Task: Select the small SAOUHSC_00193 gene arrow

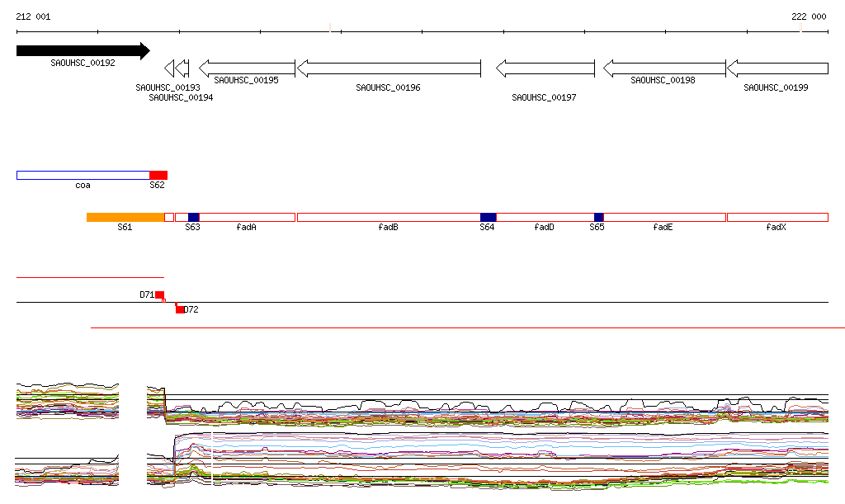Action: [169, 68]
